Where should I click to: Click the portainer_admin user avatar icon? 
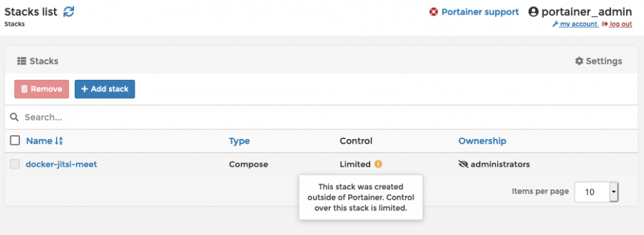click(533, 12)
